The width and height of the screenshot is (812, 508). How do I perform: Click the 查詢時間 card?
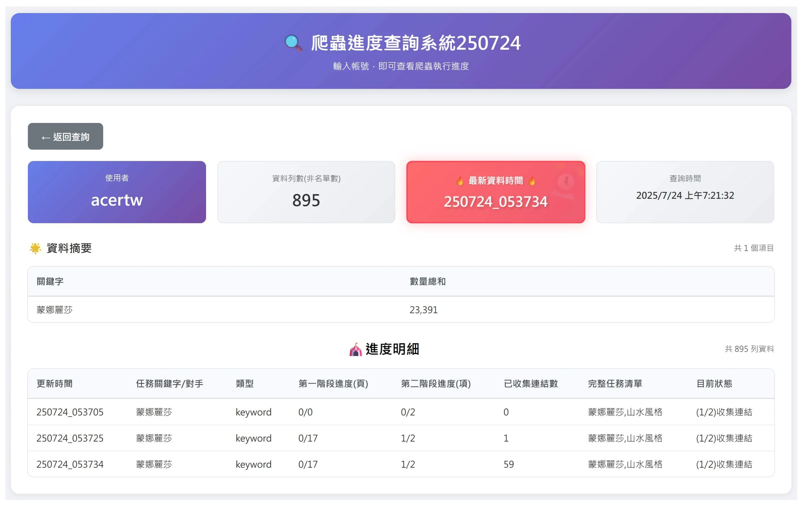pos(685,192)
